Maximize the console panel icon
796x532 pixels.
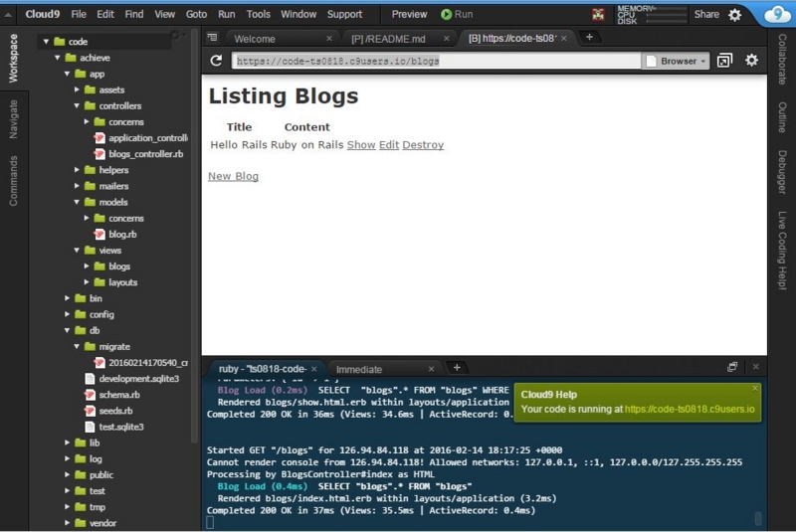tap(732, 367)
